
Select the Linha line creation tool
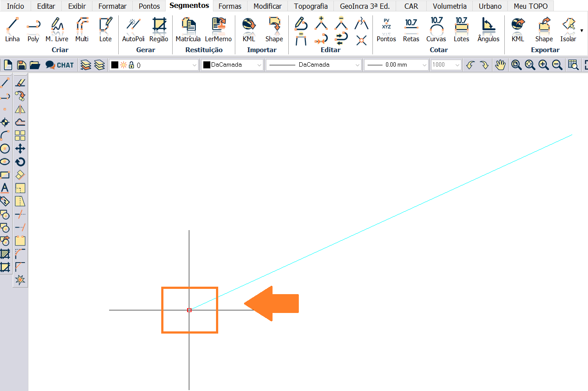(12, 29)
